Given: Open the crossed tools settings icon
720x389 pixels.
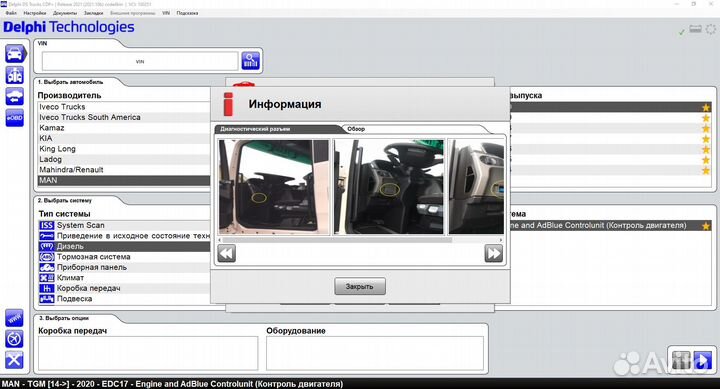Looking at the screenshot, I should coord(14,360).
